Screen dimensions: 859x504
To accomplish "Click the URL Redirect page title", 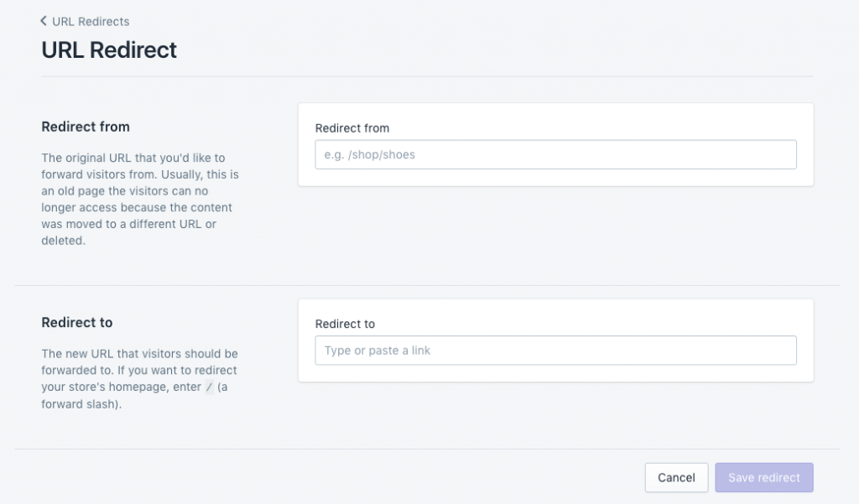I will coord(109,49).
